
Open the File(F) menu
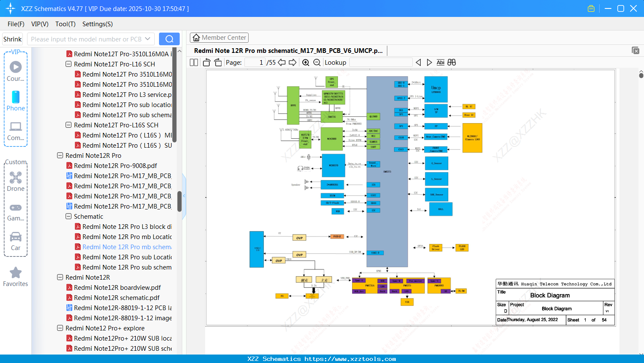[x=16, y=24]
